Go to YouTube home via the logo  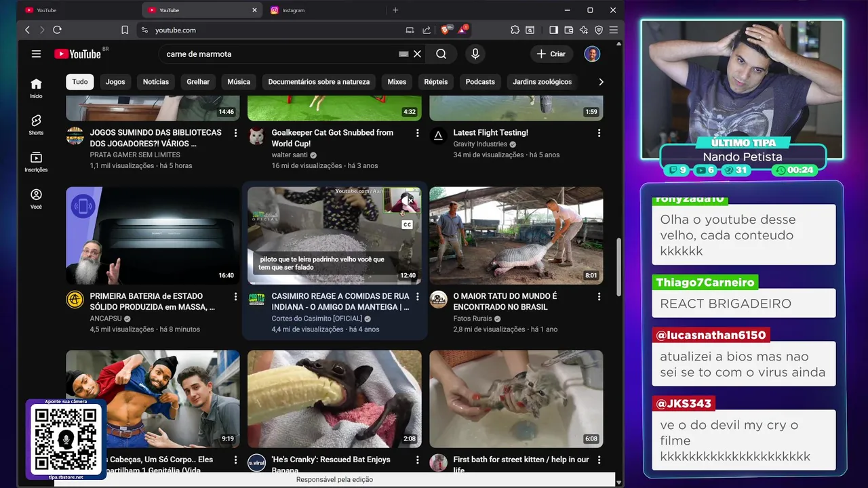(x=77, y=54)
